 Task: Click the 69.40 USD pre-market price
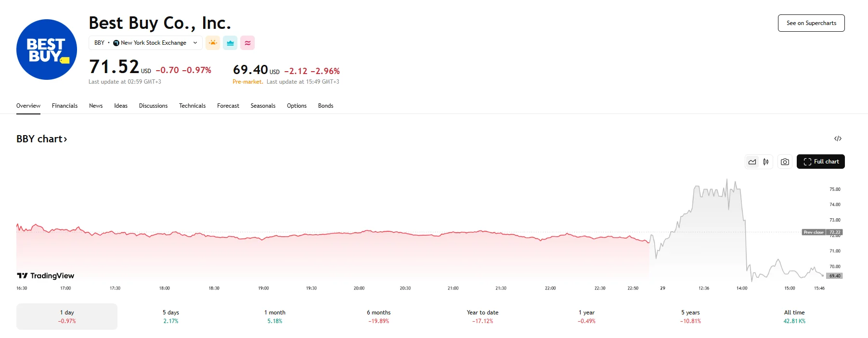click(256, 70)
